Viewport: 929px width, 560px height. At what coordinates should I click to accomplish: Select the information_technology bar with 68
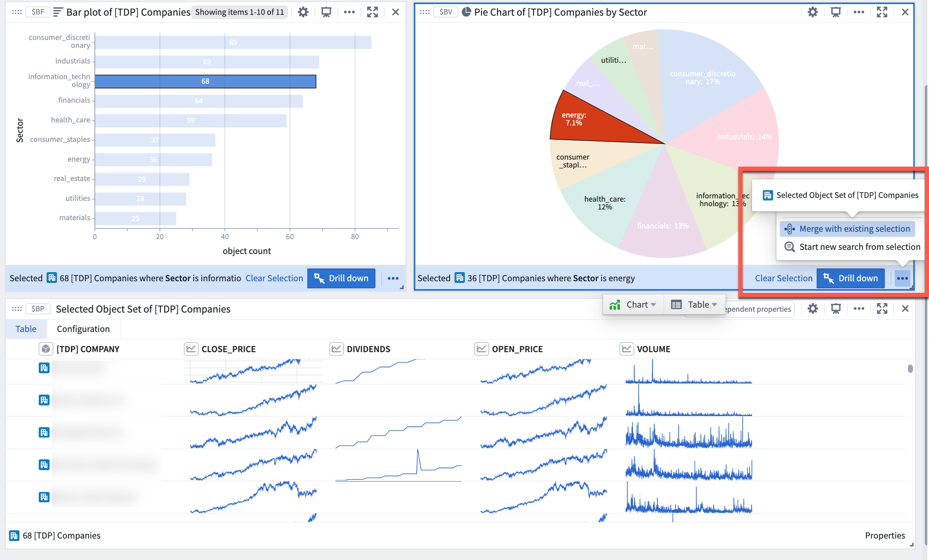click(205, 82)
